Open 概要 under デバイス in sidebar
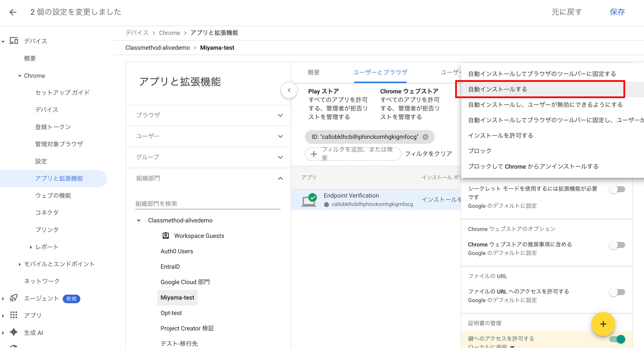The image size is (644, 348). point(30,58)
